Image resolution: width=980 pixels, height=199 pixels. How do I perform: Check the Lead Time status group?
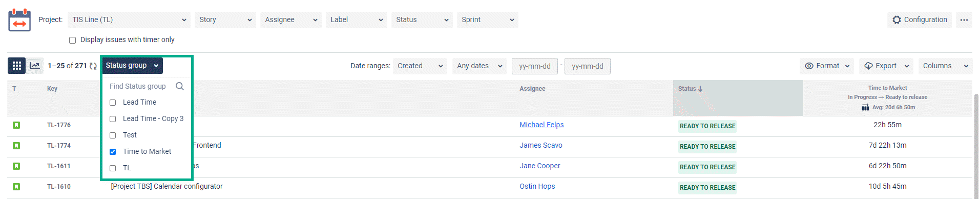click(113, 103)
